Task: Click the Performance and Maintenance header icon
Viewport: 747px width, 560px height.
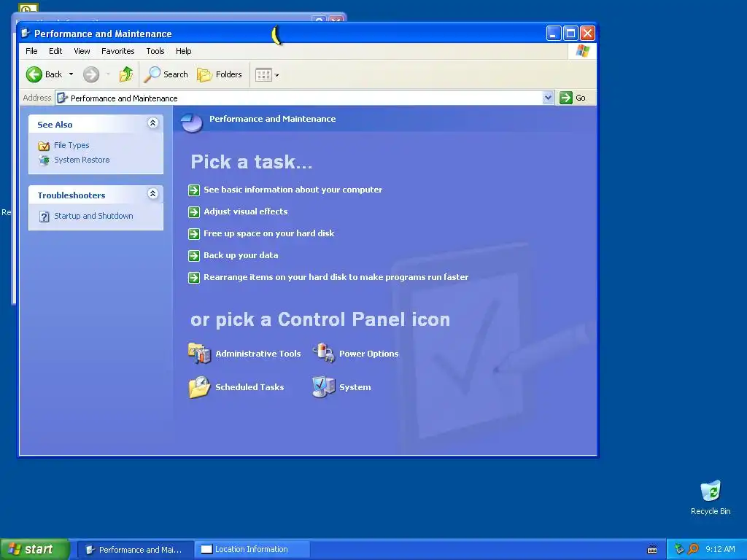Action: [192, 122]
